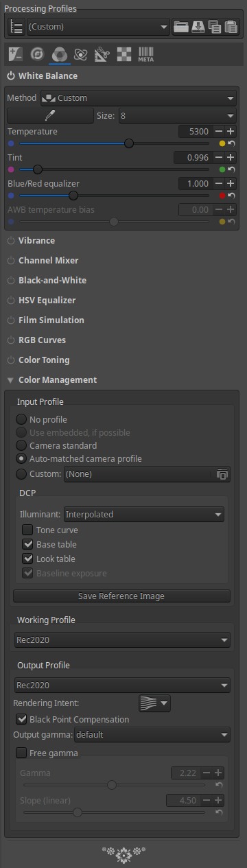The height and width of the screenshot is (868, 247).
Task: Browse for custom input profile file
Action: click(x=222, y=473)
